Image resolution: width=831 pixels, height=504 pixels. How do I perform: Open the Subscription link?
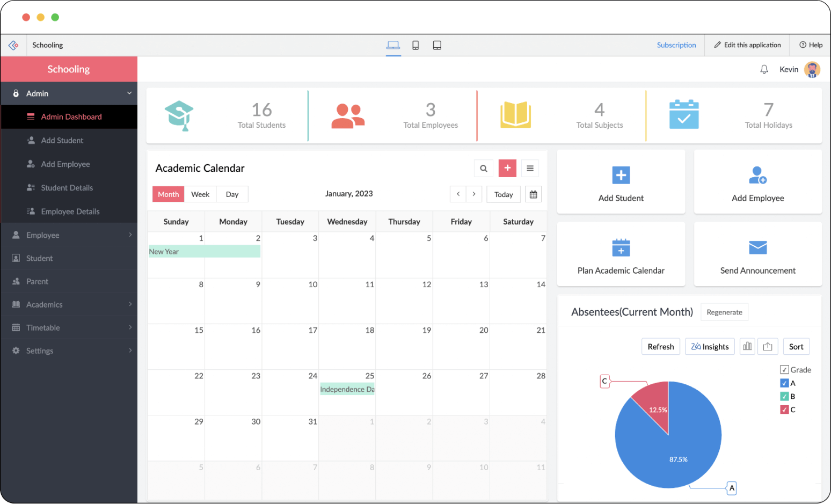[676, 45]
